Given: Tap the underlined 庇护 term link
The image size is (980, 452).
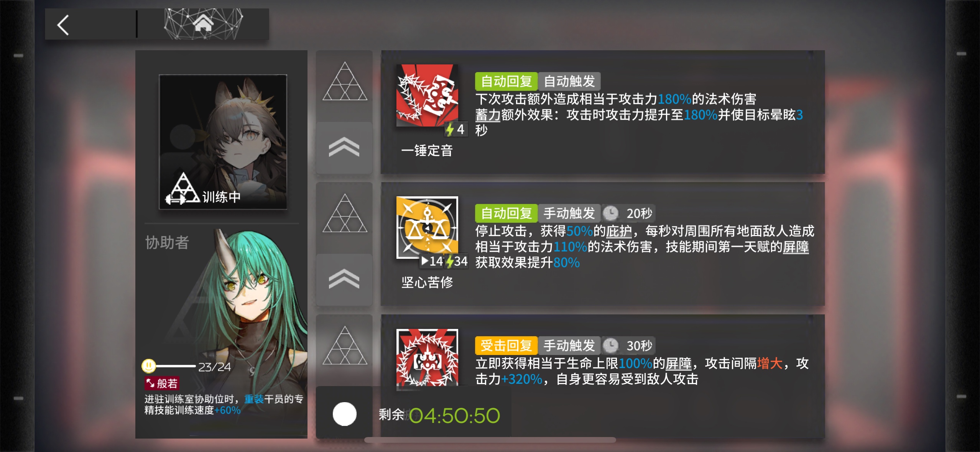Looking at the screenshot, I should (618, 231).
